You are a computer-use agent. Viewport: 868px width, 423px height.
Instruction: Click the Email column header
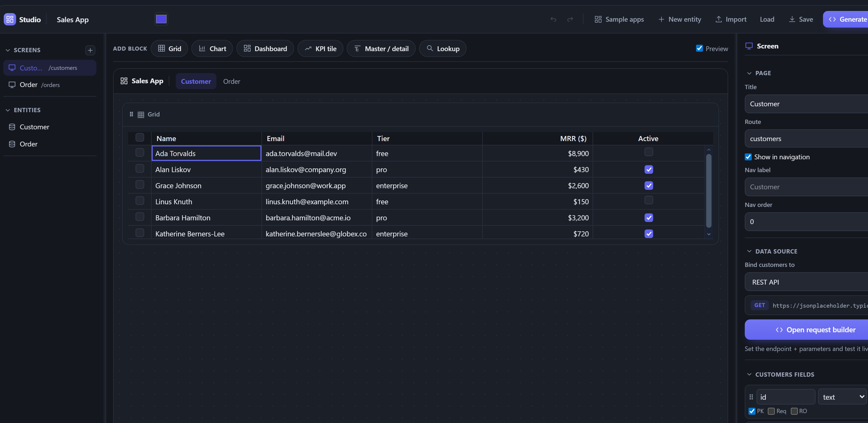[x=317, y=138]
